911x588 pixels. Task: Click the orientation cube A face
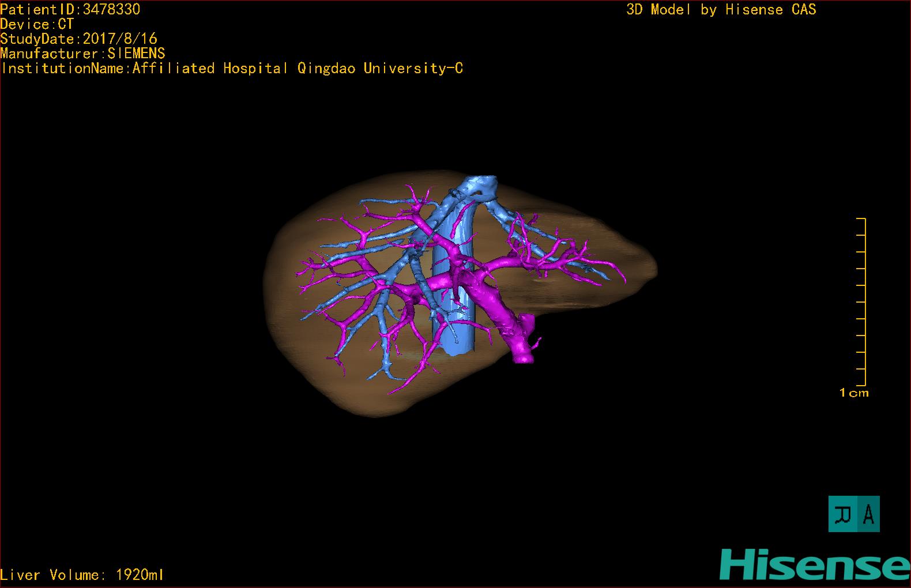[x=868, y=514]
